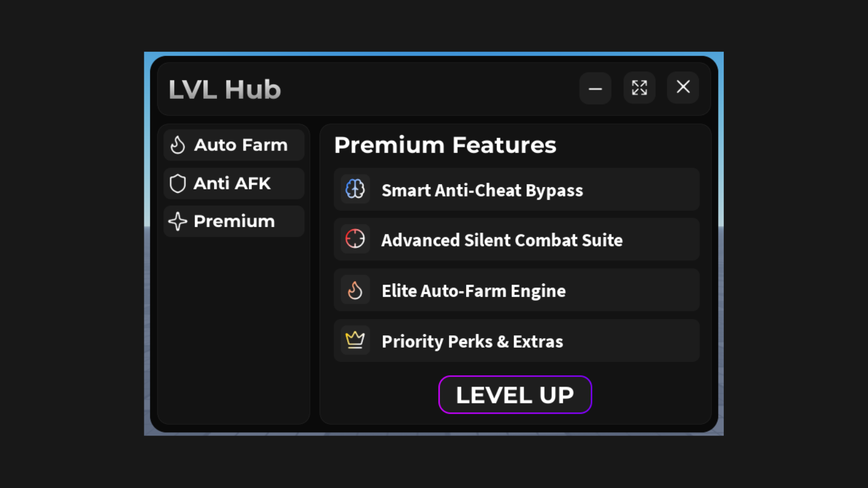
Task: Toggle the Smart Anti-Cheat Bypass feature row
Action: pyautogui.click(x=516, y=189)
